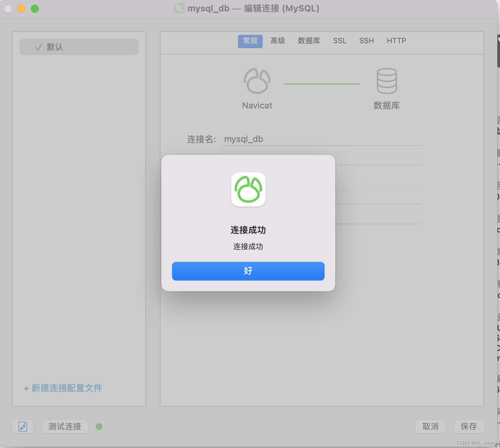Click the gray Navicat icon in diagram
The width and height of the screenshot is (500, 448).
pyautogui.click(x=257, y=81)
